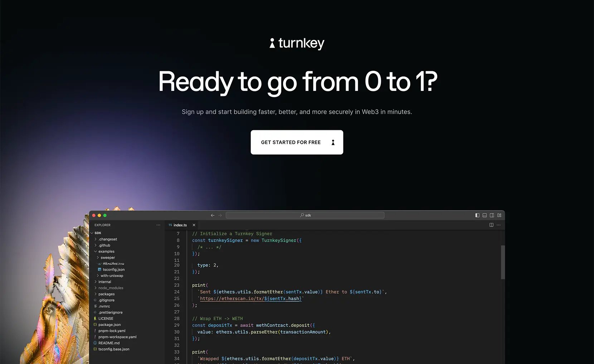Click the sdk search field
Image resolution: width=594 pixels, height=364 pixels.
click(x=305, y=215)
